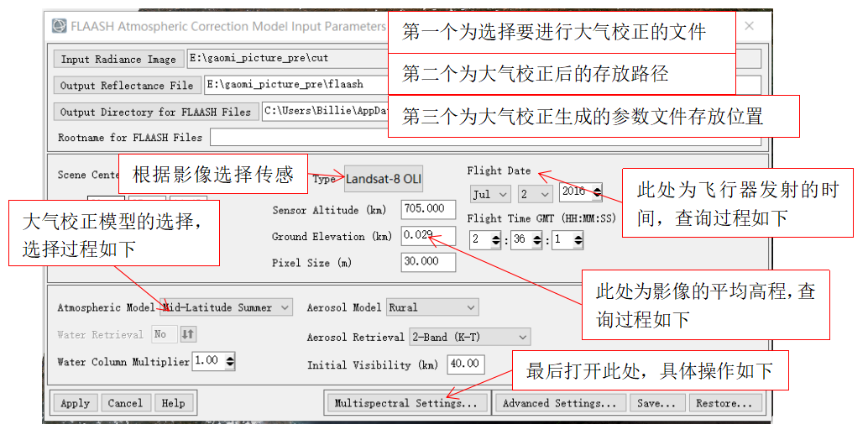Viewport: 868px width, 435px height.
Task: Open Advanced Settings
Action: [559, 403]
